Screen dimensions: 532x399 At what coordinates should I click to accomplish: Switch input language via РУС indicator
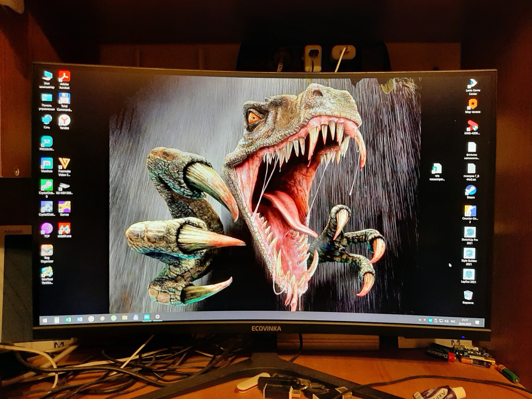(x=453, y=321)
